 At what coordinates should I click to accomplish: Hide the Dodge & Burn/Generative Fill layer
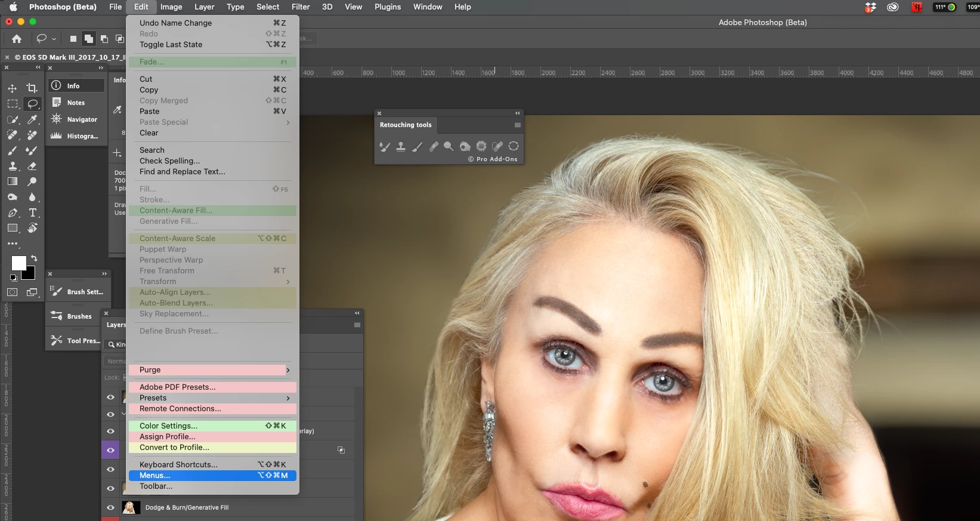point(110,508)
